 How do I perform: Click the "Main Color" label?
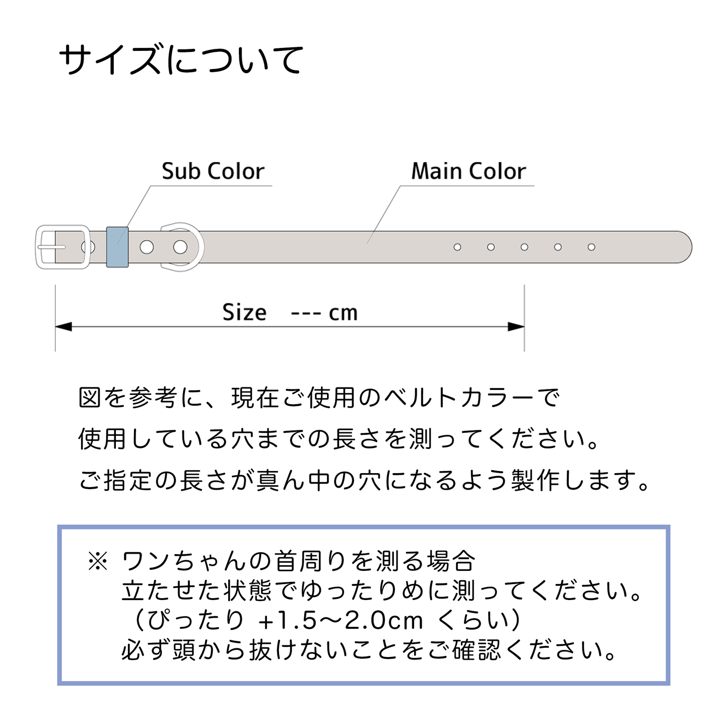(469, 171)
